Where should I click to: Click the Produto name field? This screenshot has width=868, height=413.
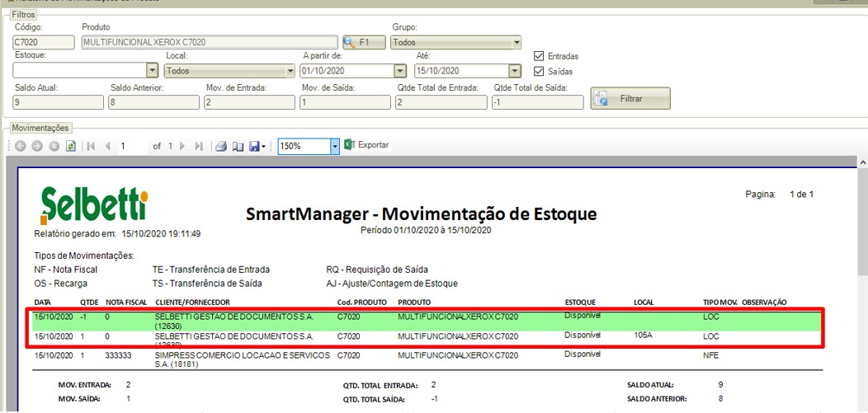(x=210, y=42)
